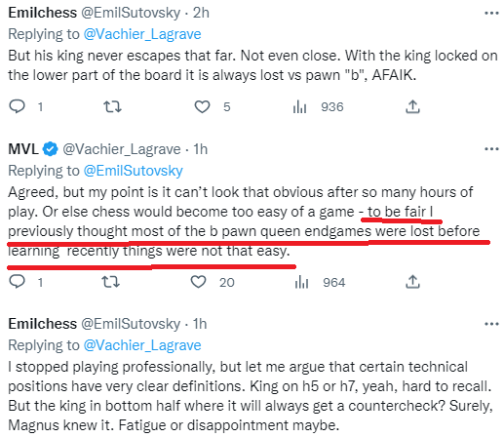Open the 2h timestamp of first tweet
504x438 pixels.
pos(201,13)
